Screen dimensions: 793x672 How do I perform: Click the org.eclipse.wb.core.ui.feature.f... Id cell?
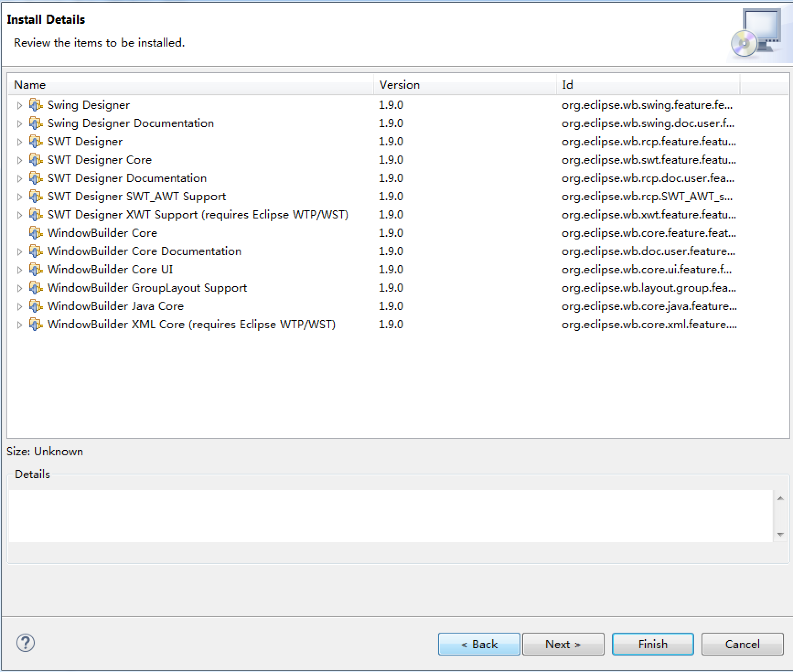[x=647, y=270]
